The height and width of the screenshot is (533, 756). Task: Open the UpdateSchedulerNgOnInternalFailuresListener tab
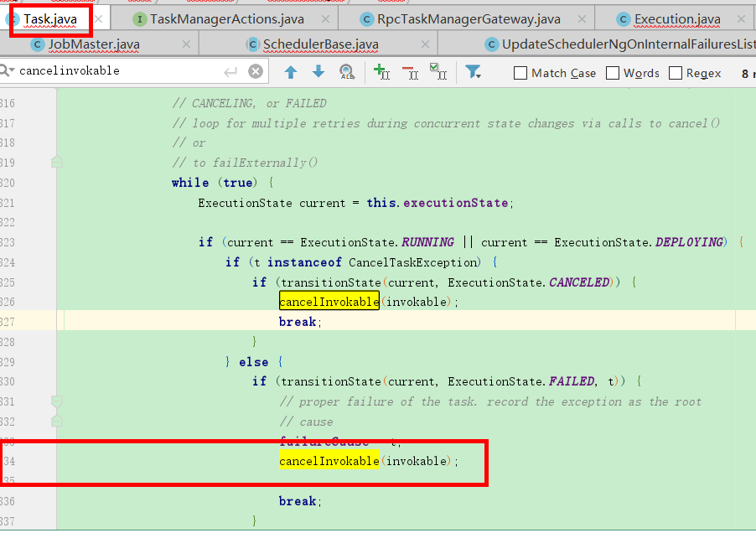629,44
